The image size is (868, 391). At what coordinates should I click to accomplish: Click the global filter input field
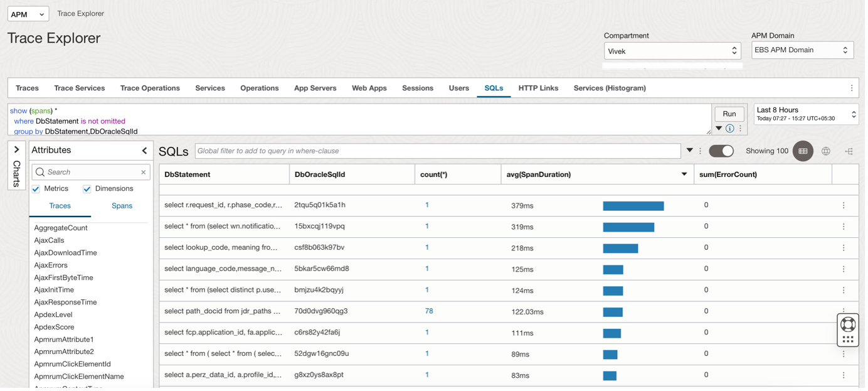tap(437, 151)
